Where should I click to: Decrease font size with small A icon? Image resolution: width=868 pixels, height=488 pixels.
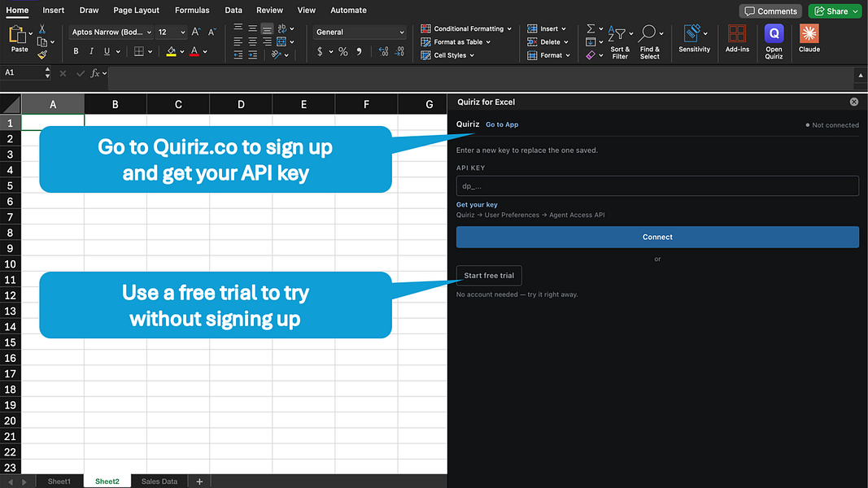(x=212, y=32)
